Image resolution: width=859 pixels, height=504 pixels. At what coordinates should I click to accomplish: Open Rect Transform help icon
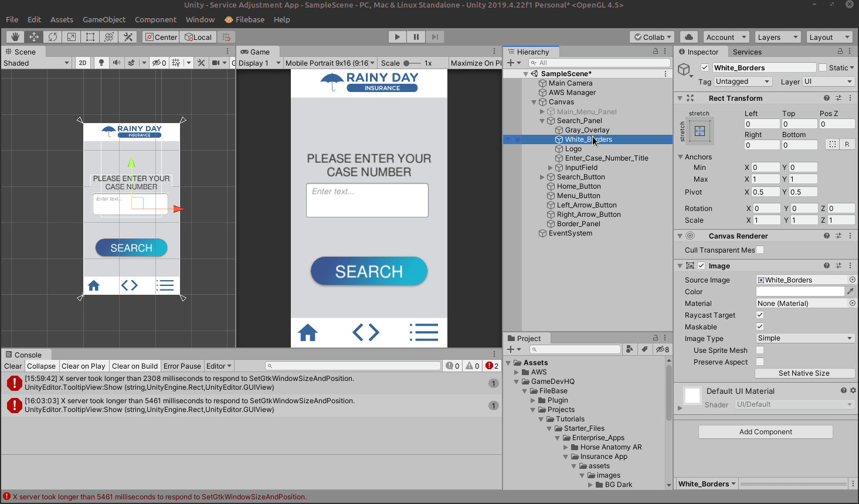coord(827,98)
